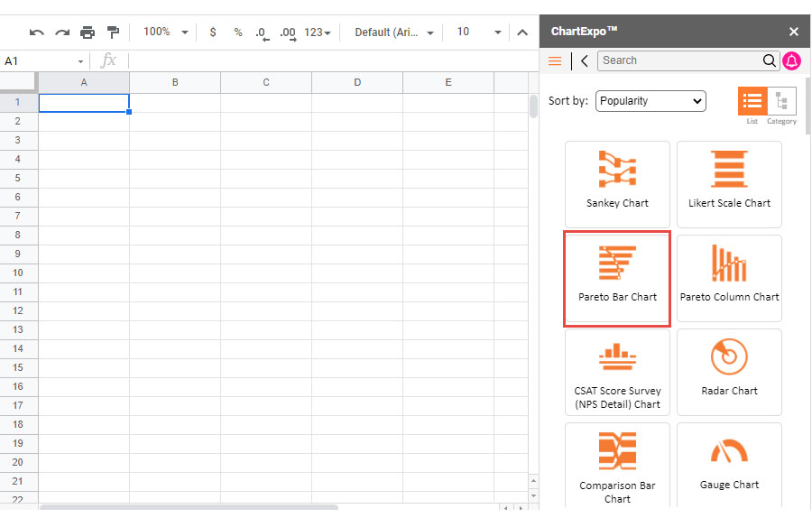812x518 pixels.
Task: Select column D header
Action: click(357, 82)
